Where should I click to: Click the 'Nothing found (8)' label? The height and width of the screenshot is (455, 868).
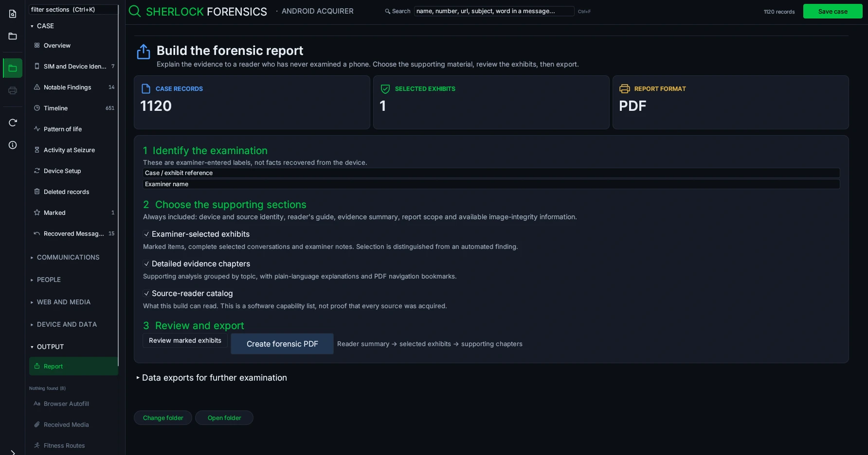coord(47,388)
